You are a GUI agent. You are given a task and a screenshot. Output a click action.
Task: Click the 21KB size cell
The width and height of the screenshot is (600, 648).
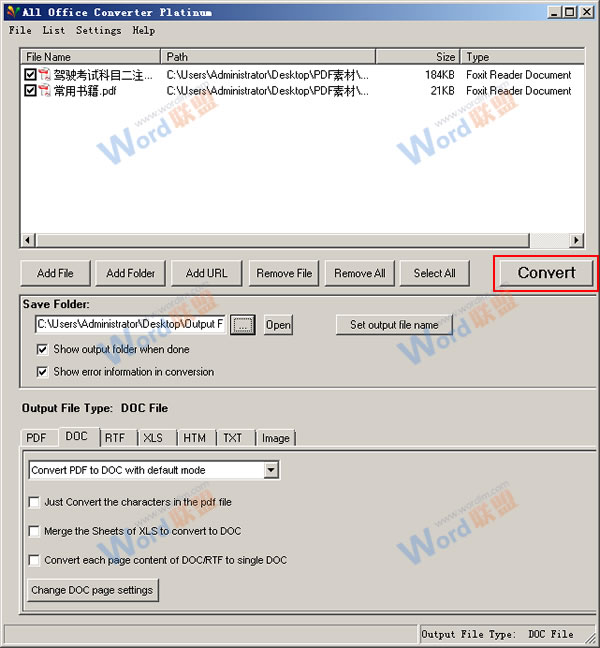pyautogui.click(x=442, y=91)
